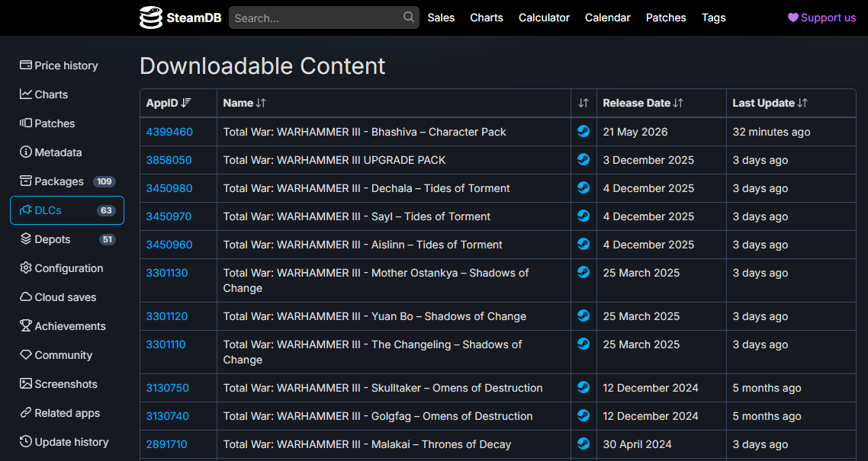Open the Calculator page
Viewport: 868px width, 461px height.
pos(544,18)
